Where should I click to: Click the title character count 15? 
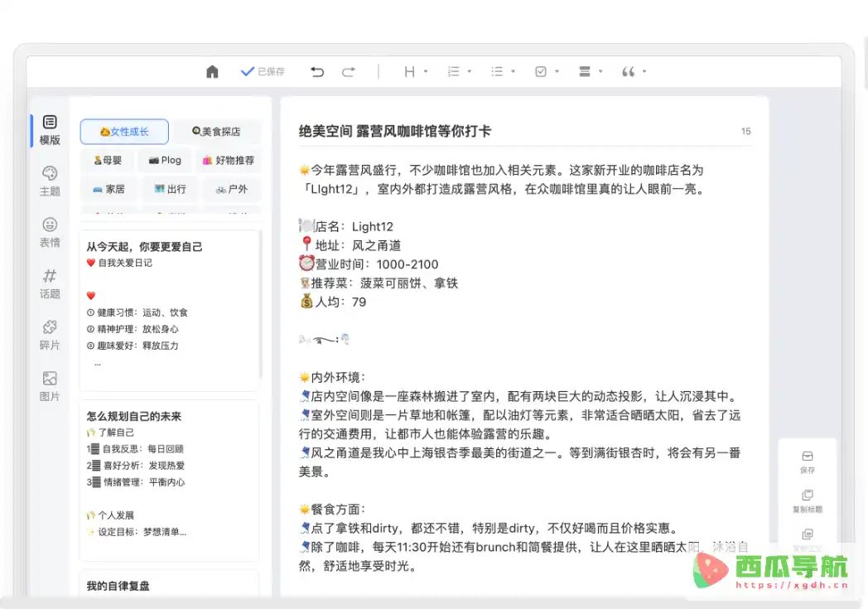point(745,131)
